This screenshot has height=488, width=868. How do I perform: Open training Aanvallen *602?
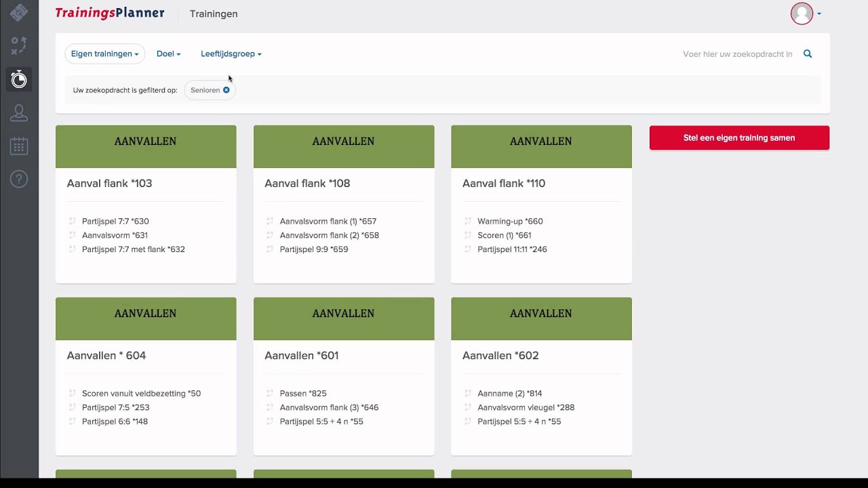click(500, 356)
